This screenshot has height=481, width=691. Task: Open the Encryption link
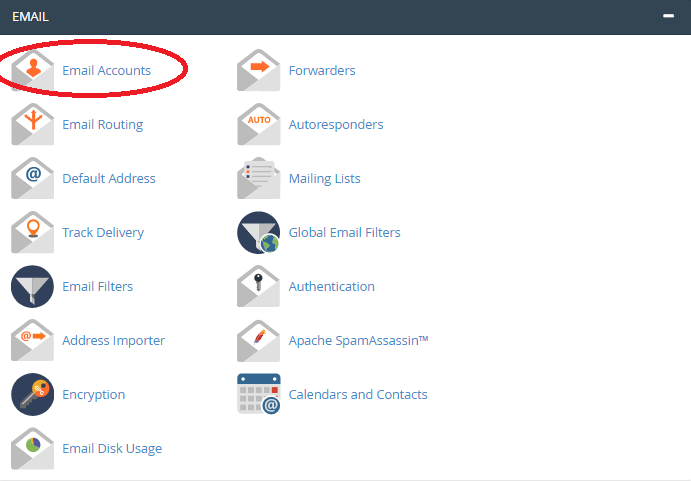(x=94, y=395)
